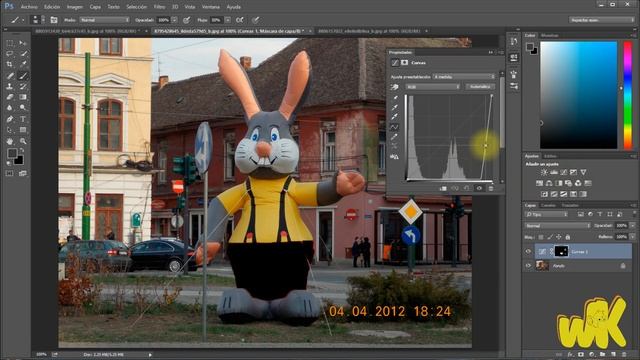Image resolution: width=640 pixels, height=360 pixels.
Task: Hide the Curvas 1 layer eye
Action: [528, 251]
